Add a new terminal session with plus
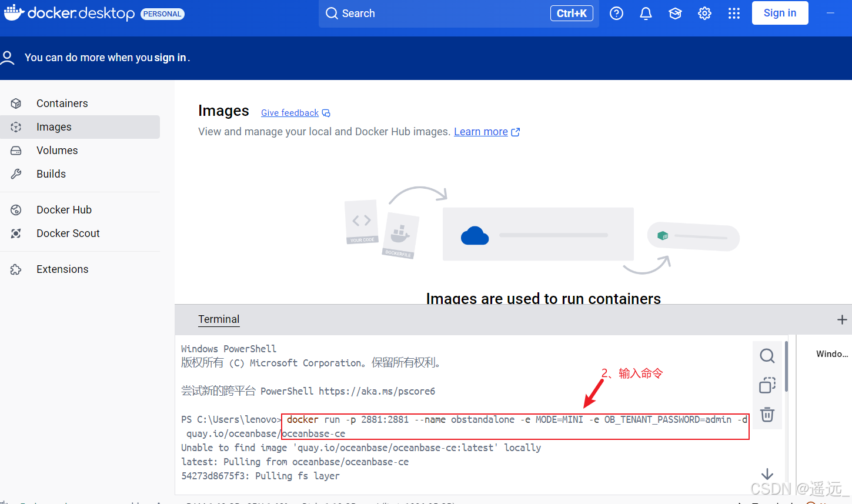 point(842,319)
